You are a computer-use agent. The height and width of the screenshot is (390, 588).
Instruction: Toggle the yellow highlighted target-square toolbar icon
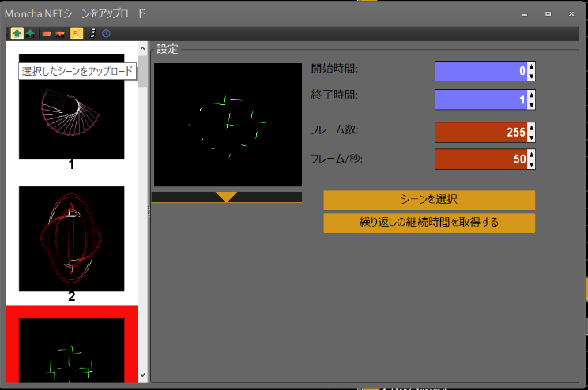pos(77,33)
